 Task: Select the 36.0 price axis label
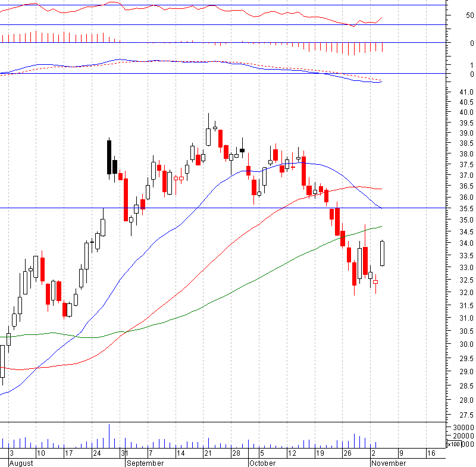tap(466, 198)
